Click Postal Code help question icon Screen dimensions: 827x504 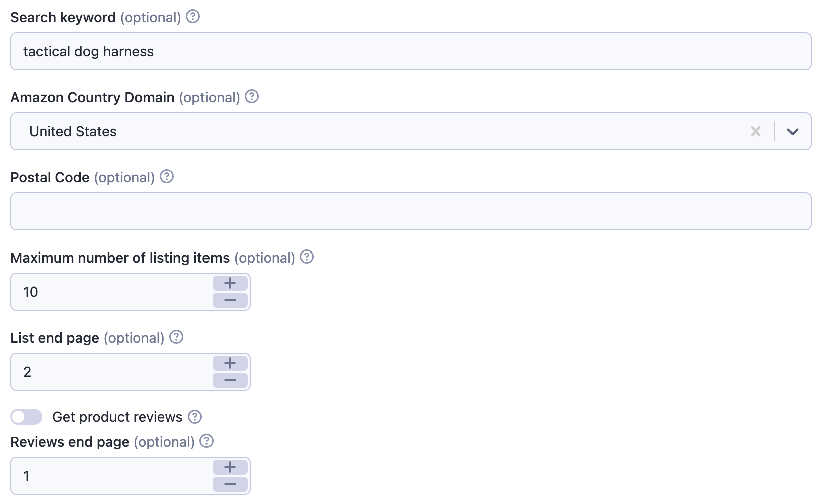point(167,176)
